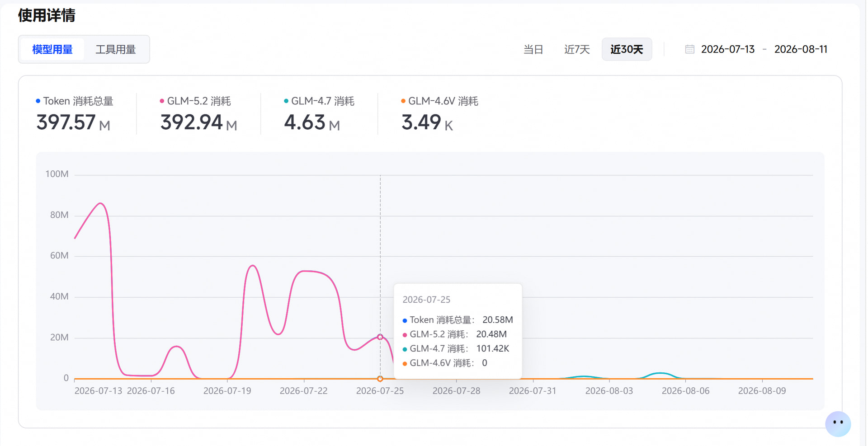Viewport: 868px width, 446px height.
Task: Select the 近7天 time range
Action: (x=577, y=49)
